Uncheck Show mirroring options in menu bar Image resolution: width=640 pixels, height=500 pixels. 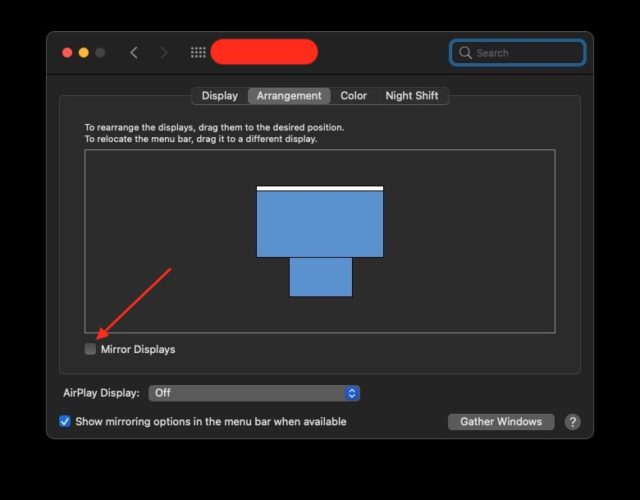(x=64, y=421)
